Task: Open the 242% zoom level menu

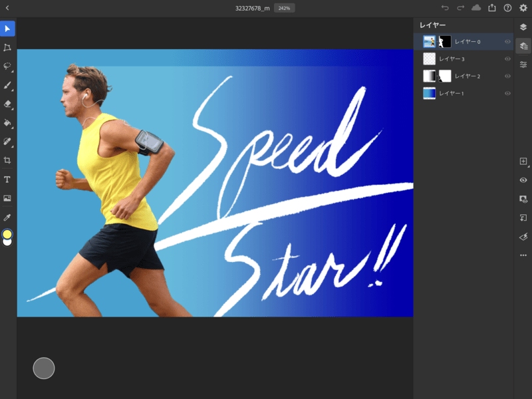Action: tap(285, 8)
